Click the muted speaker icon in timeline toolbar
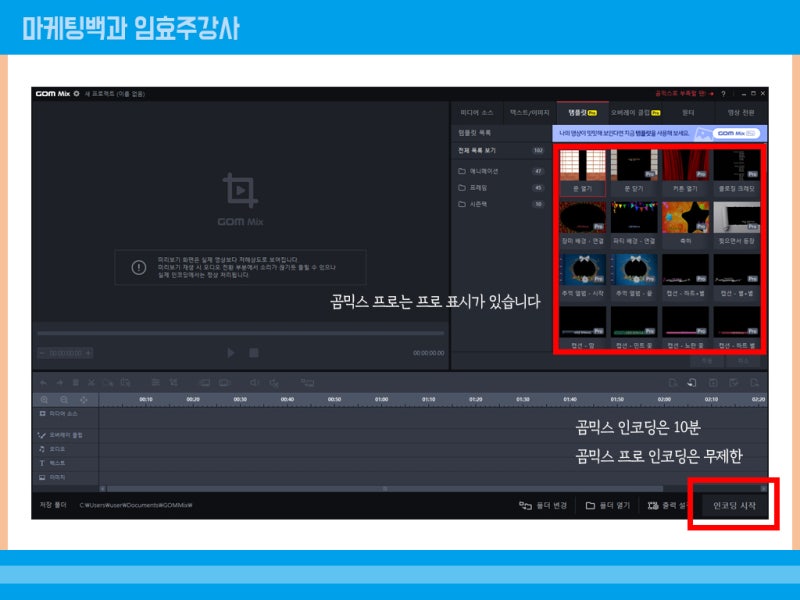Image resolution: width=800 pixels, height=600 pixels. point(274,382)
